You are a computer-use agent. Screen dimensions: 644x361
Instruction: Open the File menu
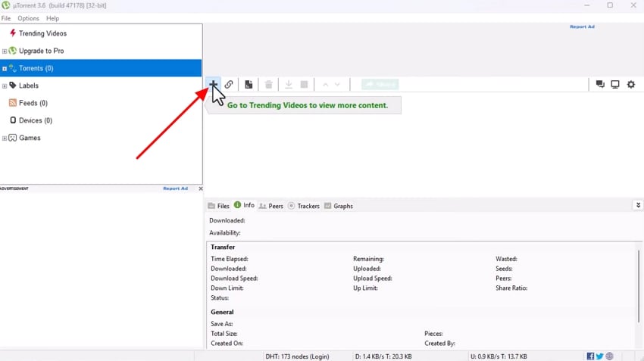click(6, 18)
